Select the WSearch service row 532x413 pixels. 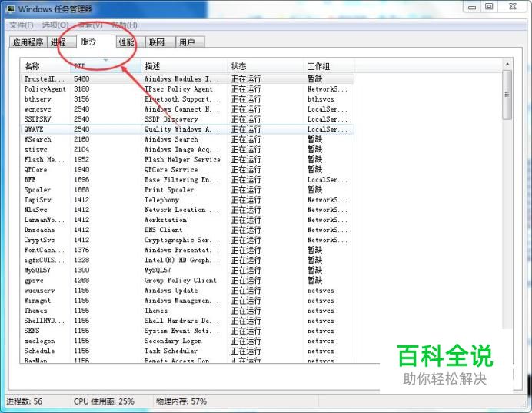click(x=187, y=139)
